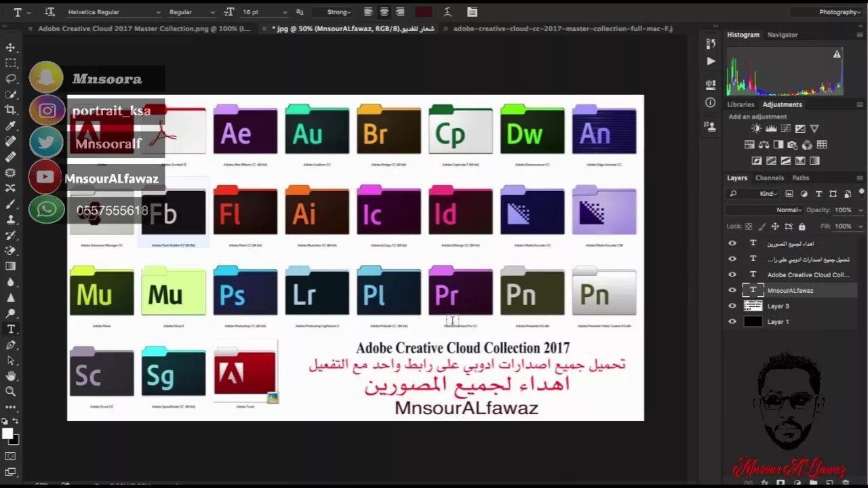Align text right
The width and height of the screenshot is (868, 488).
[x=400, y=12]
